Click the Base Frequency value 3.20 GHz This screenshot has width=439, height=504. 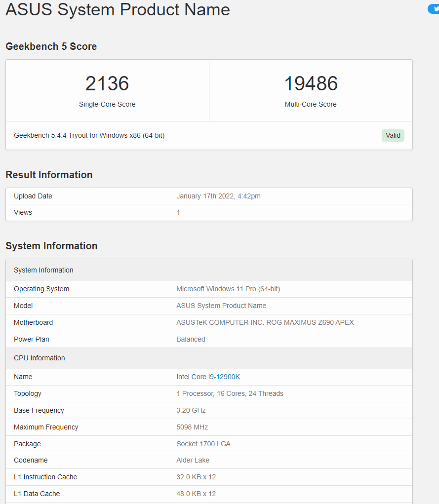[191, 410]
